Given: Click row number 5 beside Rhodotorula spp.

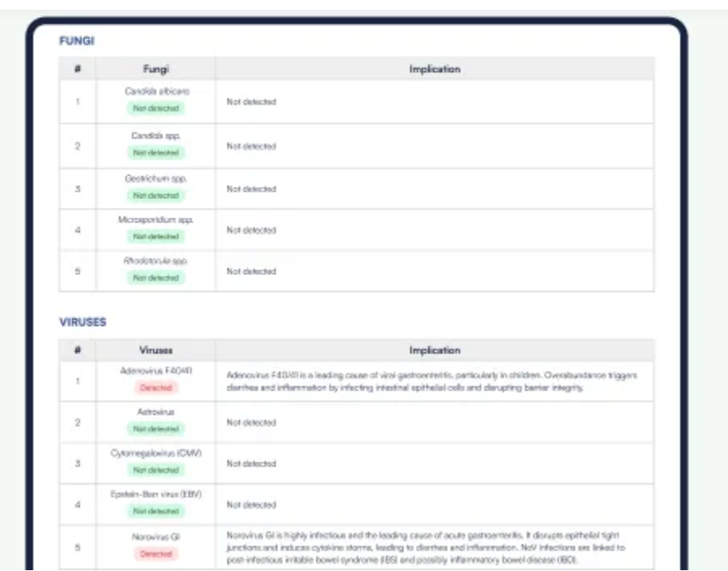Looking at the screenshot, I should [x=78, y=271].
